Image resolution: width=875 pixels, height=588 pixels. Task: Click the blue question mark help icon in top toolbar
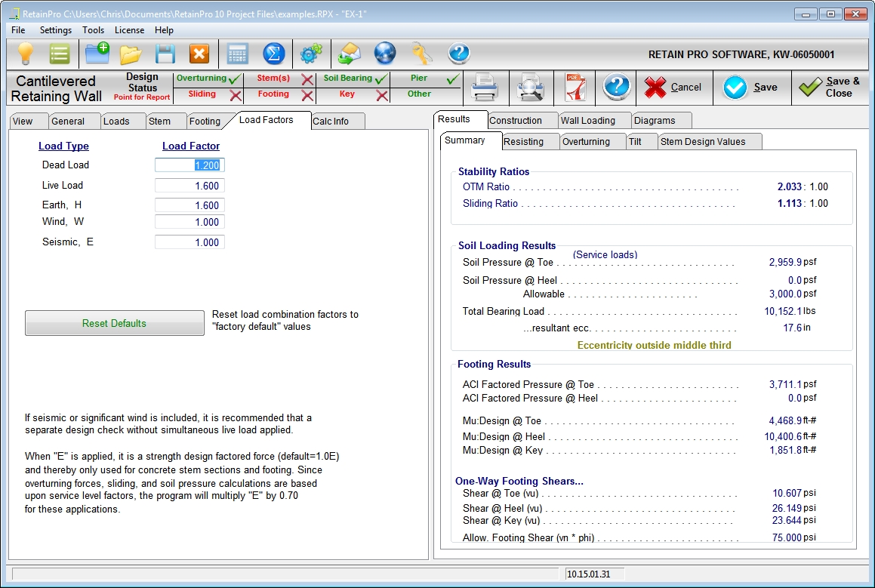tap(459, 54)
